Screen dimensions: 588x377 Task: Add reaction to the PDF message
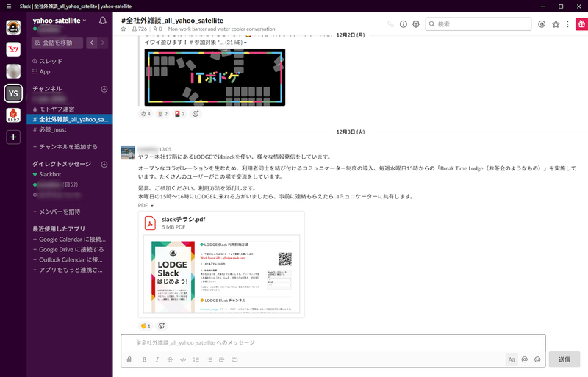point(161,326)
